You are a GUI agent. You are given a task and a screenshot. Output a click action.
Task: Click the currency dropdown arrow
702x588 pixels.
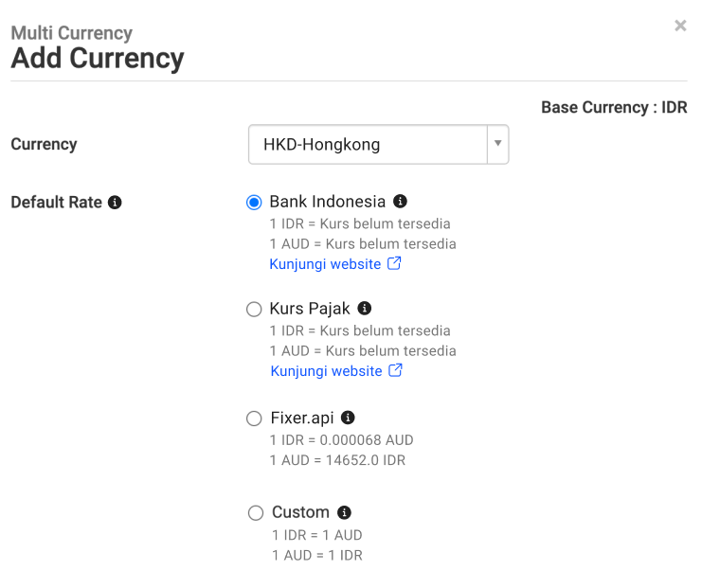[x=497, y=144]
